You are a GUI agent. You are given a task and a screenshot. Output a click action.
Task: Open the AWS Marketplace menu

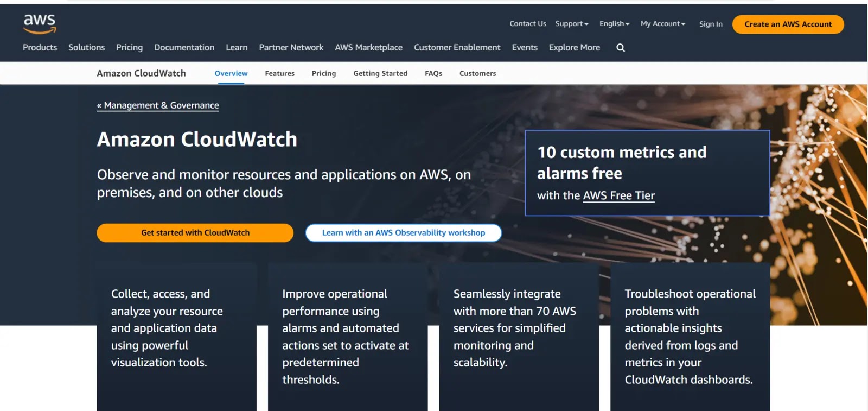coord(369,47)
